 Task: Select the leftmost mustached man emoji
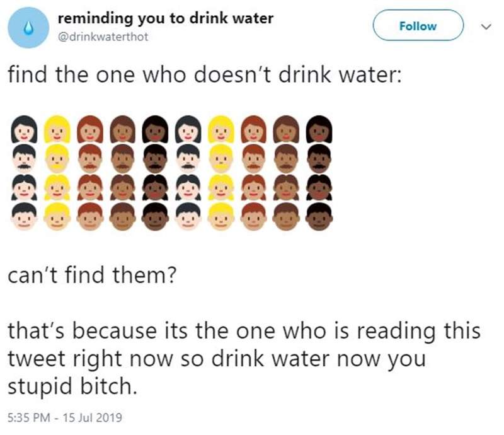tap(24, 158)
